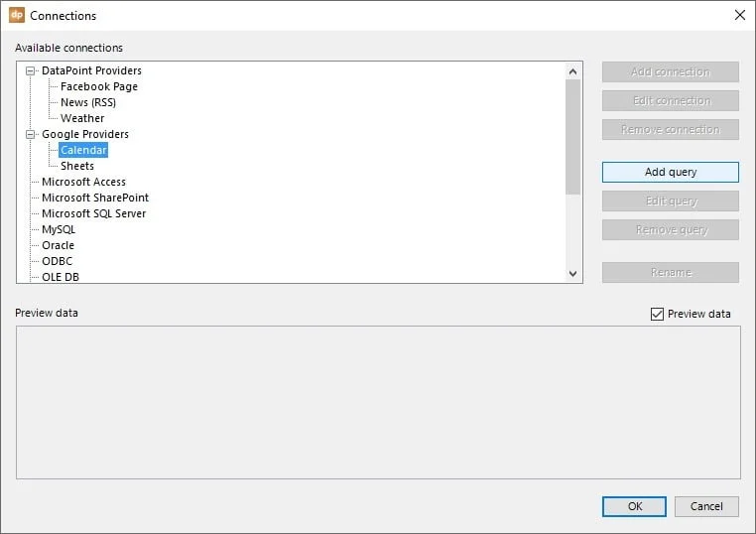The image size is (756, 534).
Task: Click the connections list scrollbar thumb
Action: 572,138
